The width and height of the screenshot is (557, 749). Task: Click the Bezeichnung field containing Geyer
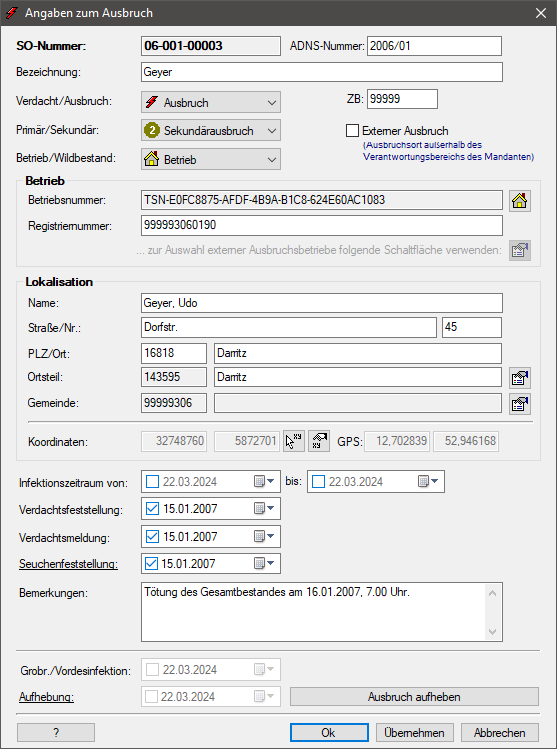(322, 72)
